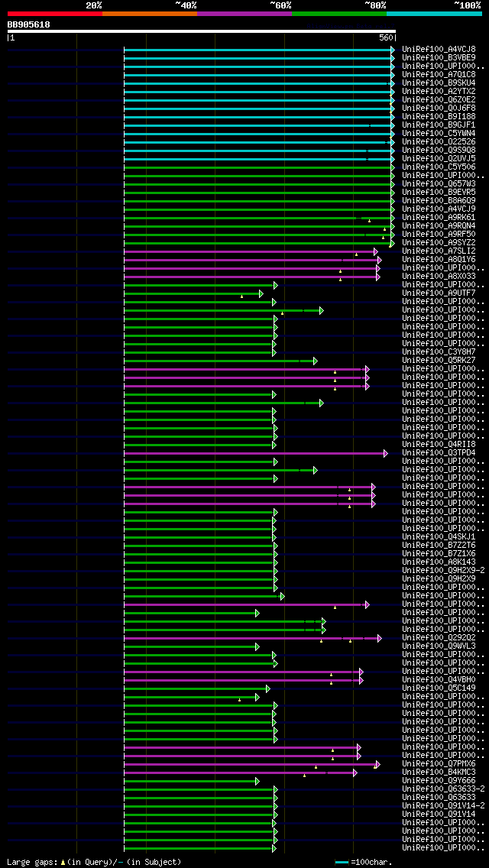Click the cyan ~100% identity scale segment
Viewport: 489px width, 868px height.
tap(434, 13)
